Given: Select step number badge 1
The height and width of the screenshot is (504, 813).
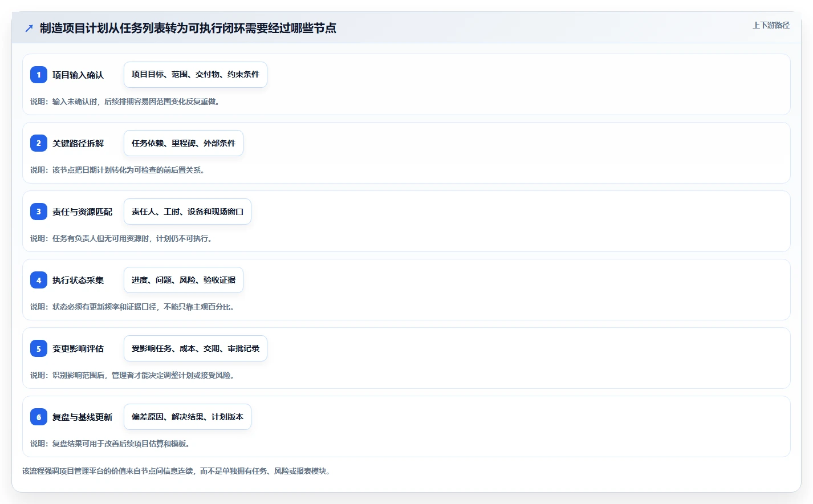Looking at the screenshot, I should click(39, 75).
